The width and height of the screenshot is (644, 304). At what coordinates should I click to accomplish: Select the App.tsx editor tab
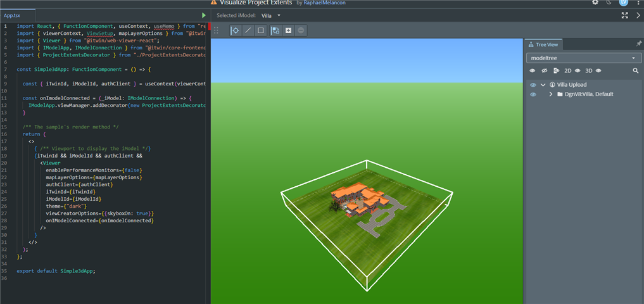pos(13,15)
